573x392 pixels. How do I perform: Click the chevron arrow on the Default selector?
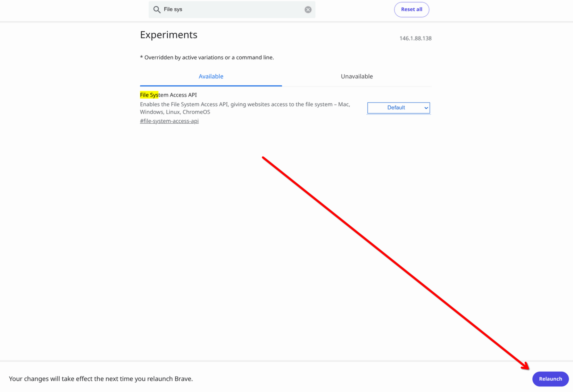coord(426,108)
